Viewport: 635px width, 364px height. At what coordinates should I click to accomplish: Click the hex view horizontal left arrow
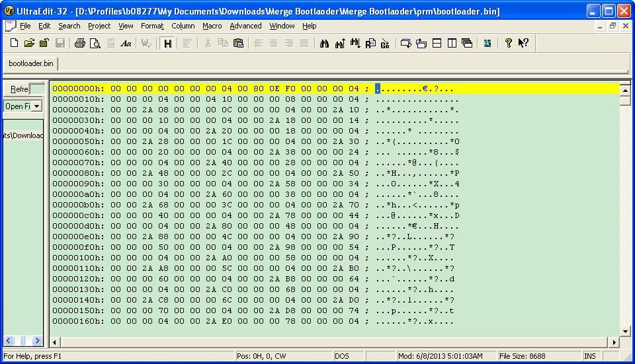(x=55, y=342)
